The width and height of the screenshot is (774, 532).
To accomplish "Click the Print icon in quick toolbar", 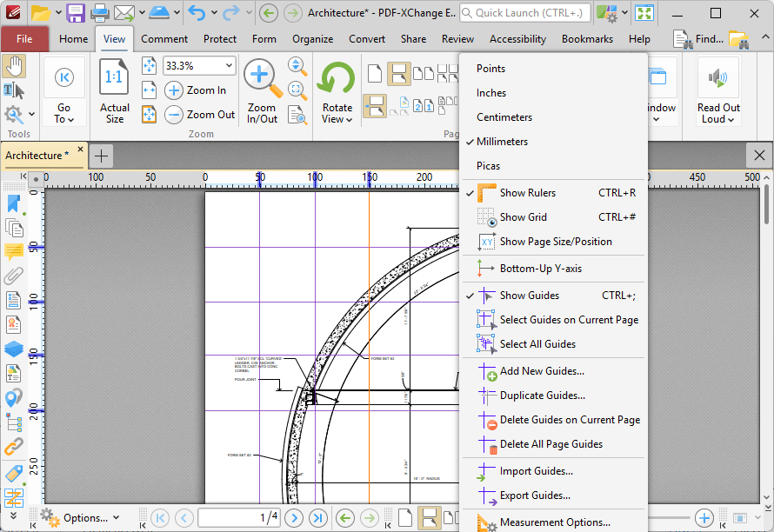I will [99, 13].
